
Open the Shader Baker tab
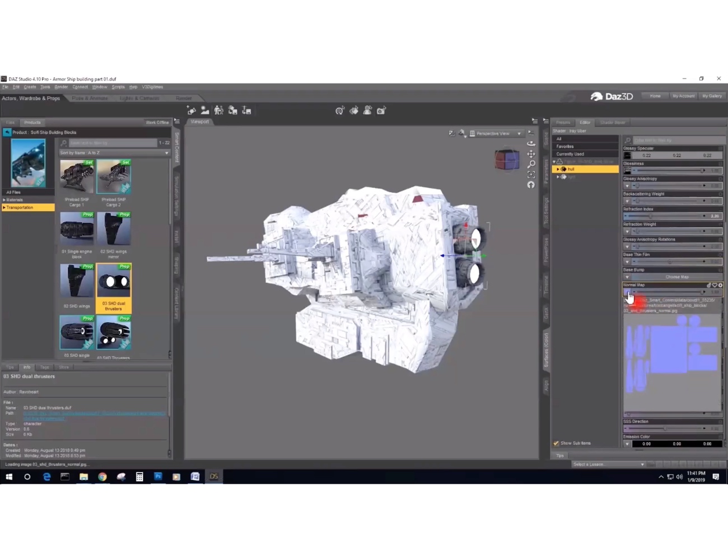click(612, 122)
